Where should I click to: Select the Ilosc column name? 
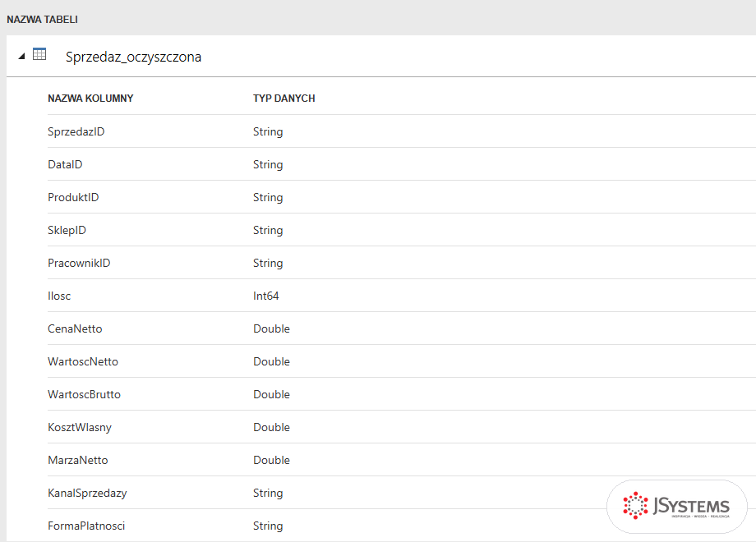coord(59,296)
